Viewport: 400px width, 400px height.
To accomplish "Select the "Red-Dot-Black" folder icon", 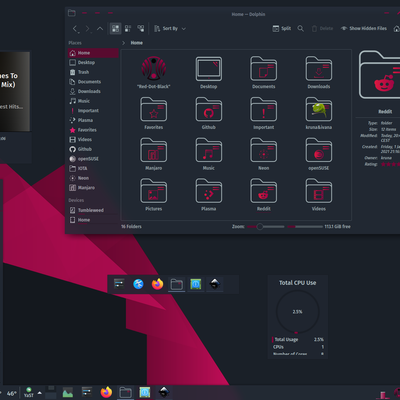I will click(154, 68).
